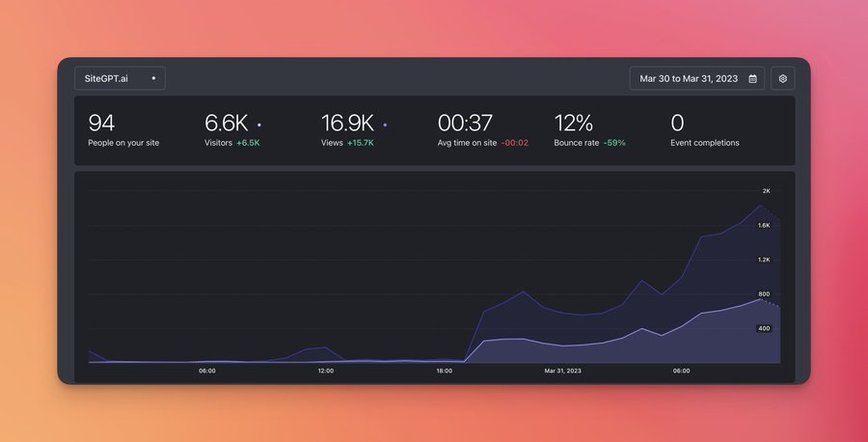Click the +15.7K views change value
Screen dimensions: 868x442
pos(361,143)
